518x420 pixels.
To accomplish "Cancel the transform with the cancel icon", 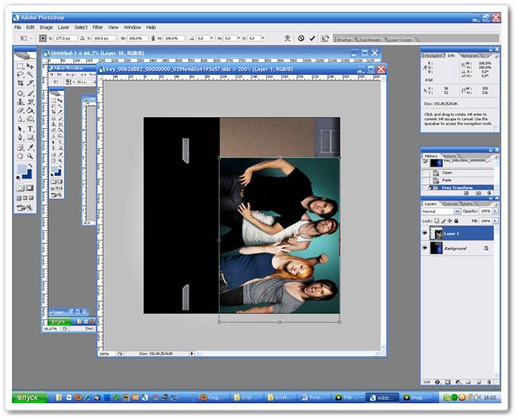I will point(301,37).
